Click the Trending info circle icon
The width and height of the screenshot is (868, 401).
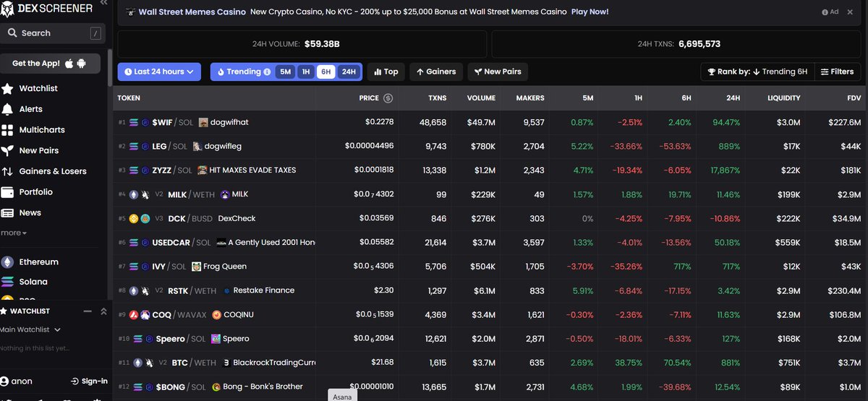(x=267, y=72)
